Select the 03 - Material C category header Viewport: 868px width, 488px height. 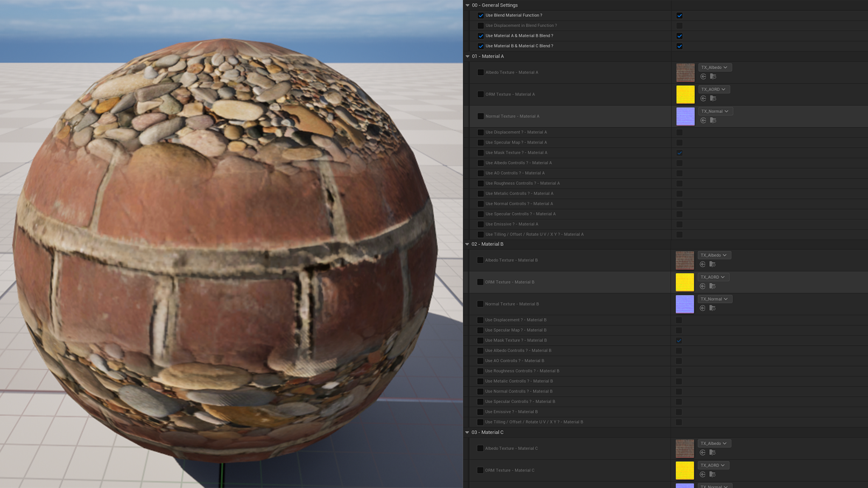click(x=487, y=432)
